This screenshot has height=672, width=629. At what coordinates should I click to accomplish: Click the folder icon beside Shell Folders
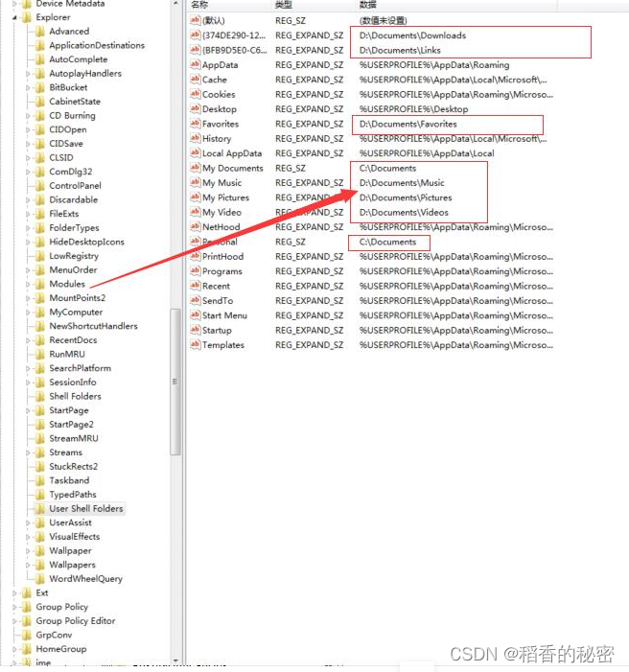point(40,396)
